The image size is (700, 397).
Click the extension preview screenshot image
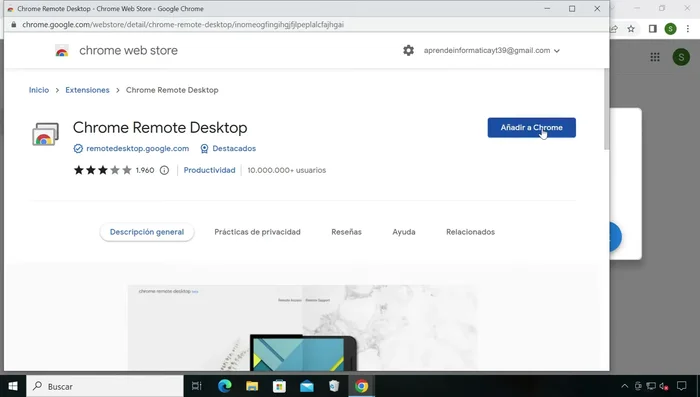(x=302, y=328)
